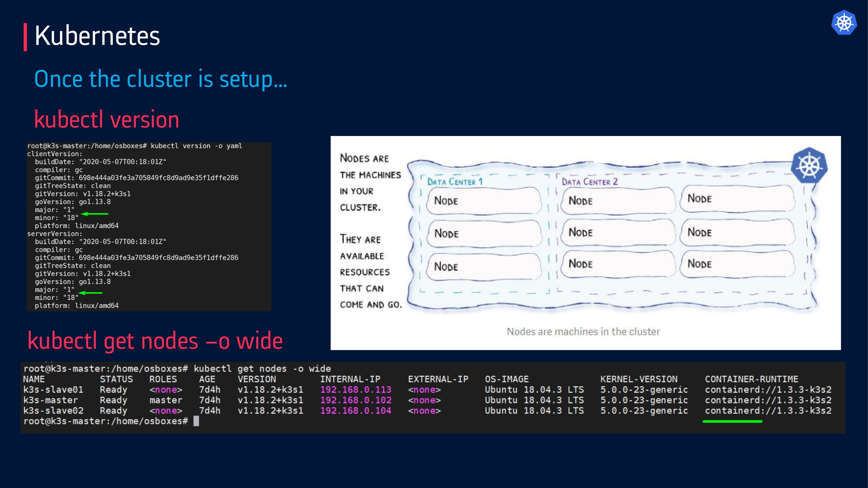
Task: Click the 'Kubernetes' slide title
Action: tap(97, 36)
